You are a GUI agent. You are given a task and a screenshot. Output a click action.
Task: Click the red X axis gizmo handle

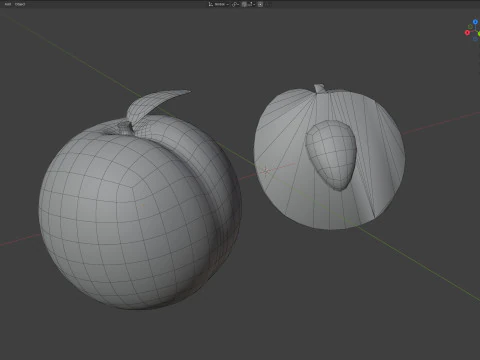tap(467, 33)
